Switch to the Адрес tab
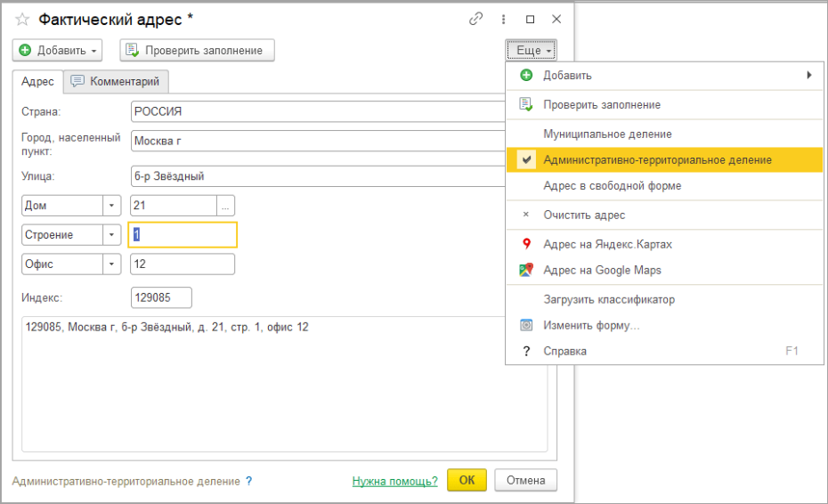This screenshot has width=828, height=504. [37, 81]
